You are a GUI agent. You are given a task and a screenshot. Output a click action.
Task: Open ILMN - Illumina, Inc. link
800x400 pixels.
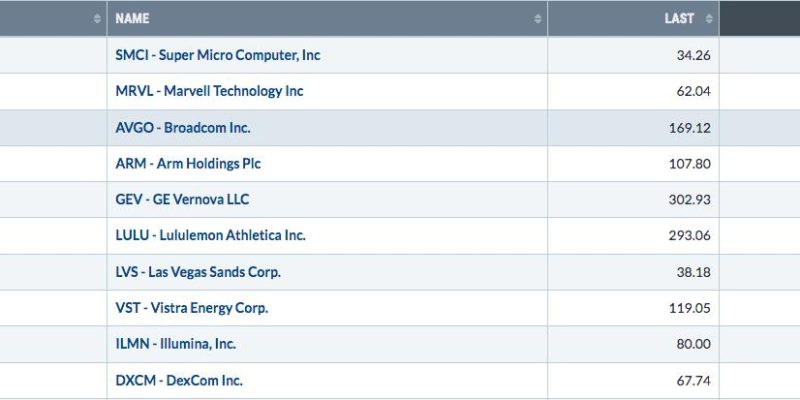[176, 344]
